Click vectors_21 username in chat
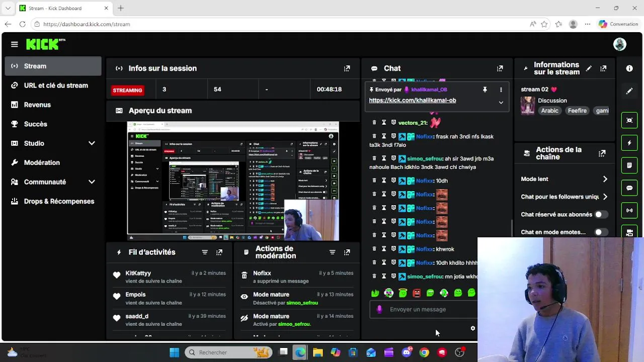Screen dimensions: 644x362 pyautogui.click(x=412, y=123)
